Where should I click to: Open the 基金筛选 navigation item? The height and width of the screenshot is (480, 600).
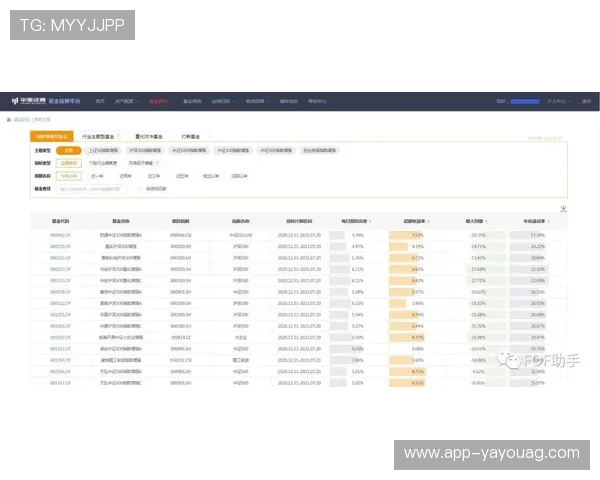click(192, 101)
